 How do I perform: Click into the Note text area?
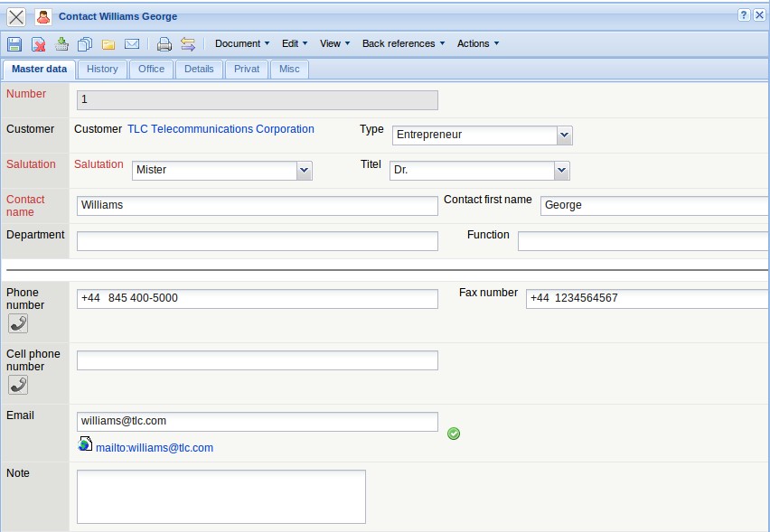pyautogui.click(x=221, y=496)
